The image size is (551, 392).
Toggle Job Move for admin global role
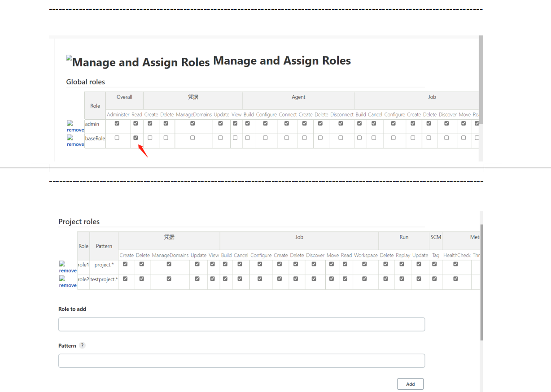pos(464,123)
